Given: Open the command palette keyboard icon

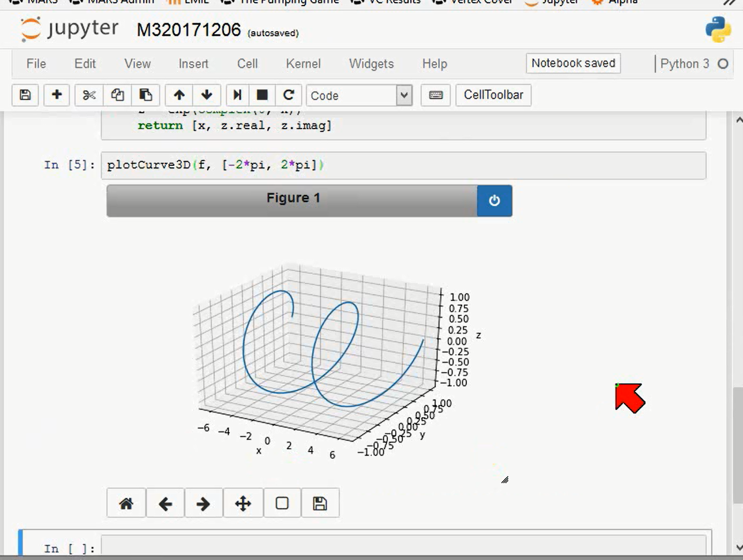Looking at the screenshot, I should (x=436, y=95).
